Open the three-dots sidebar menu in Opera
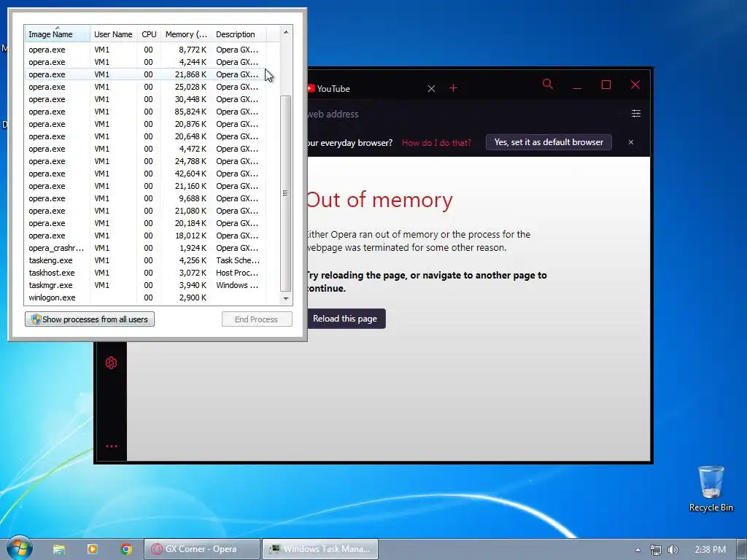The image size is (747, 560). pos(111,446)
